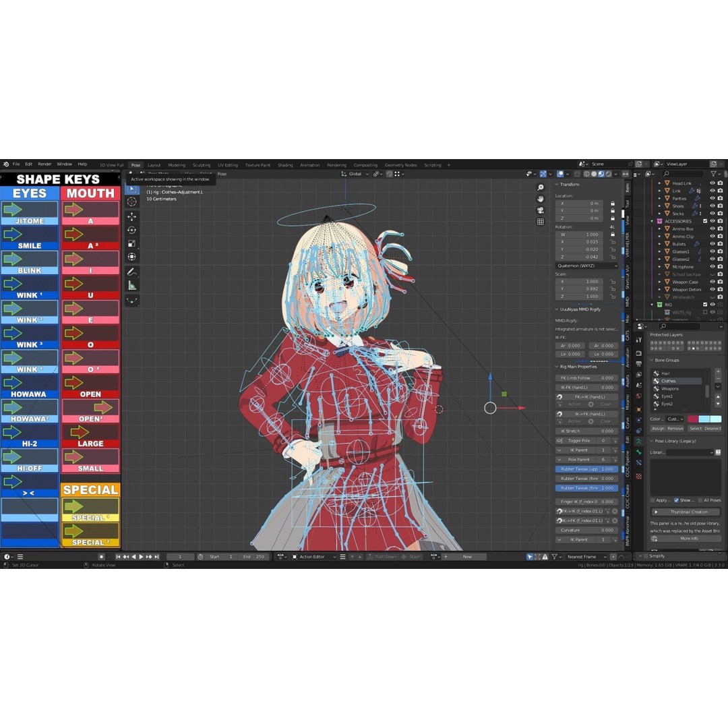The width and height of the screenshot is (728, 728).
Task: Click FK->IK (hand.L) snap icon
Action: (559, 397)
